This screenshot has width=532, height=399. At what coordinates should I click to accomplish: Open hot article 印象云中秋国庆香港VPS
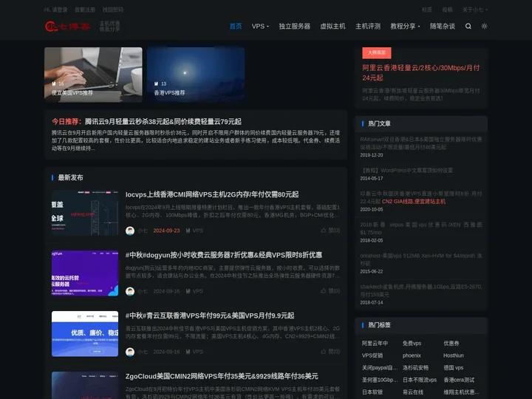pyautogui.click(x=421, y=197)
